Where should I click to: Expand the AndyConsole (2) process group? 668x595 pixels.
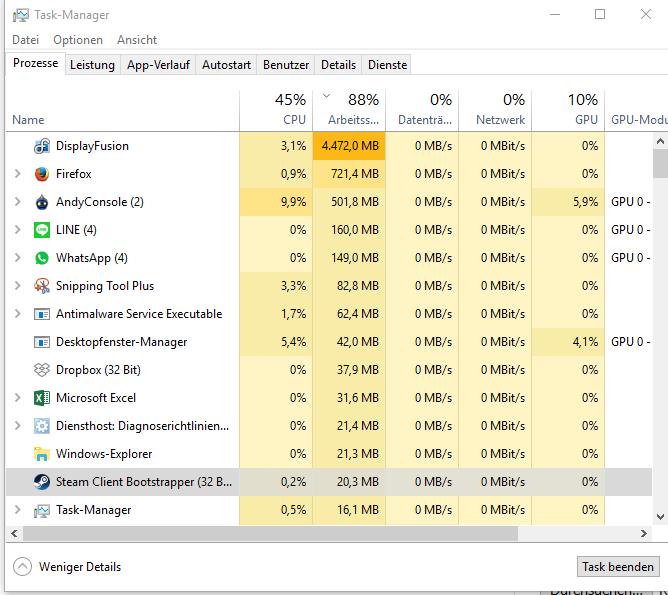tap(17, 202)
